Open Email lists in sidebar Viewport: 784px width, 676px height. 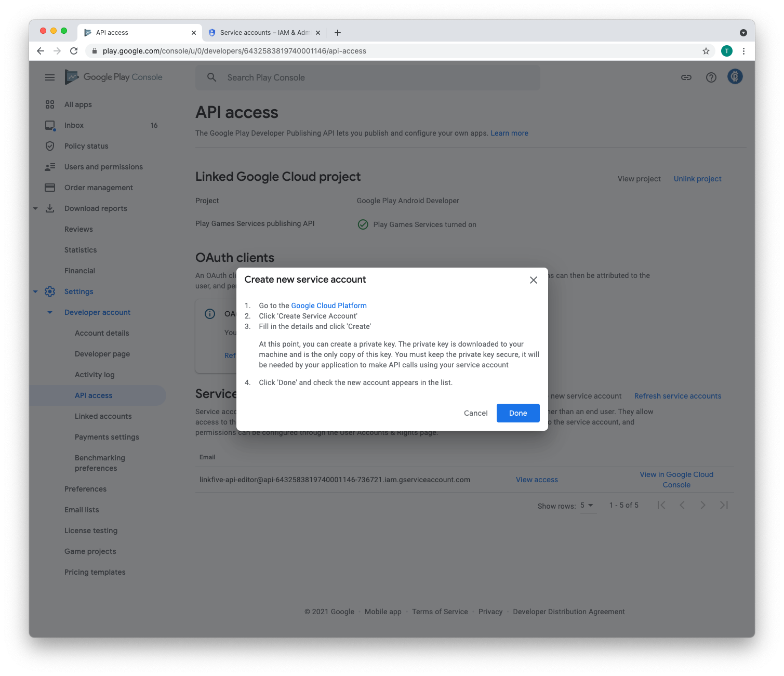coord(82,510)
